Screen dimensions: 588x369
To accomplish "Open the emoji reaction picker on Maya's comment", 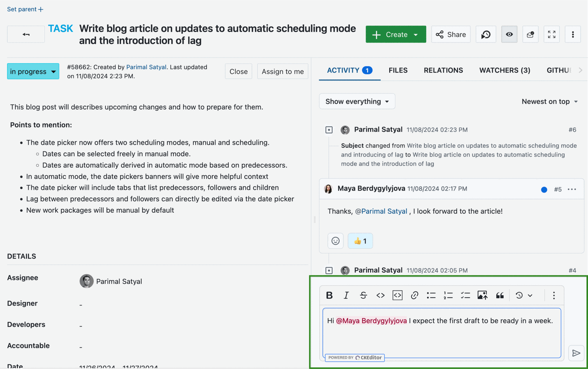I will [x=335, y=241].
